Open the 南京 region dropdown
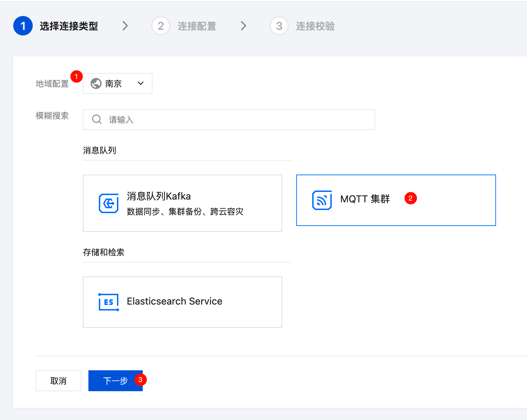 tap(117, 83)
